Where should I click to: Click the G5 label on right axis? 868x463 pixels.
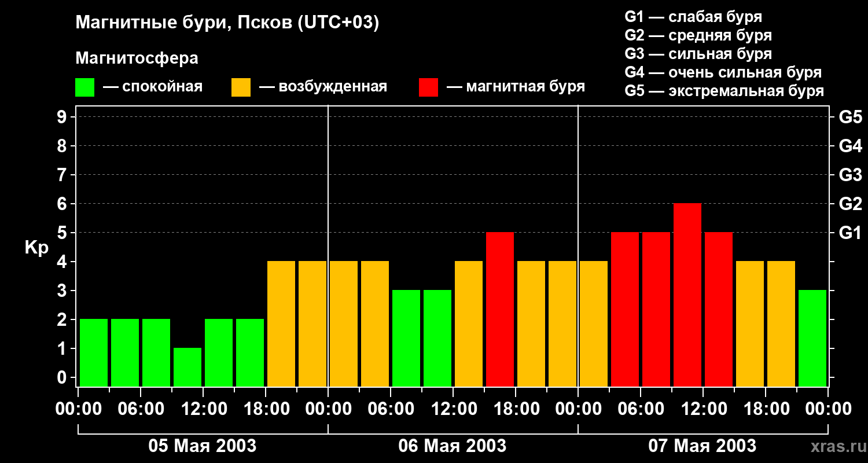pos(850,117)
